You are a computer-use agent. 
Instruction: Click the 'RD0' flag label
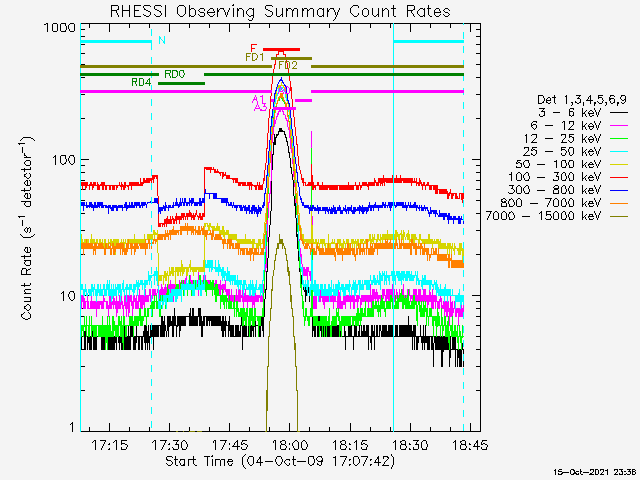(x=175, y=74)
